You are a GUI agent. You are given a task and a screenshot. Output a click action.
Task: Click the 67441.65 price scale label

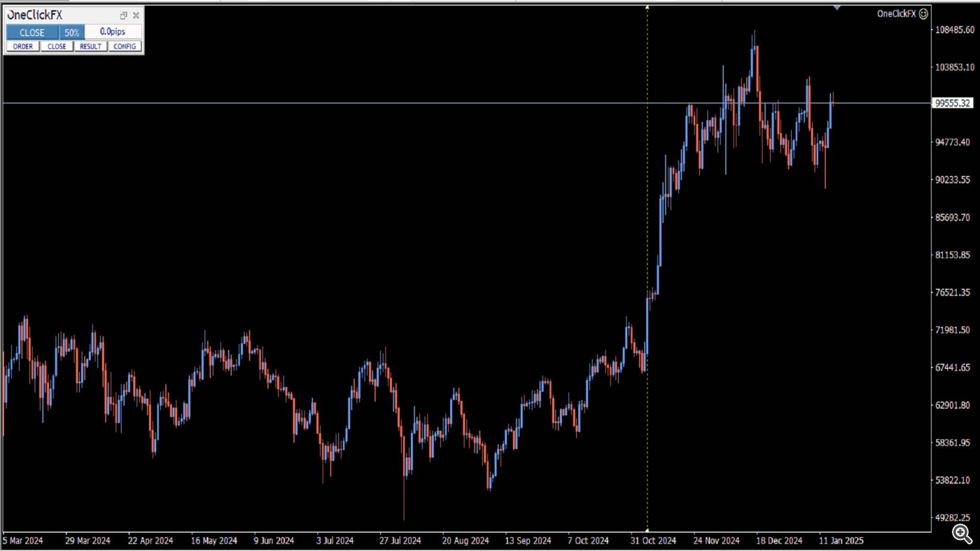click(x=953, y=368)
